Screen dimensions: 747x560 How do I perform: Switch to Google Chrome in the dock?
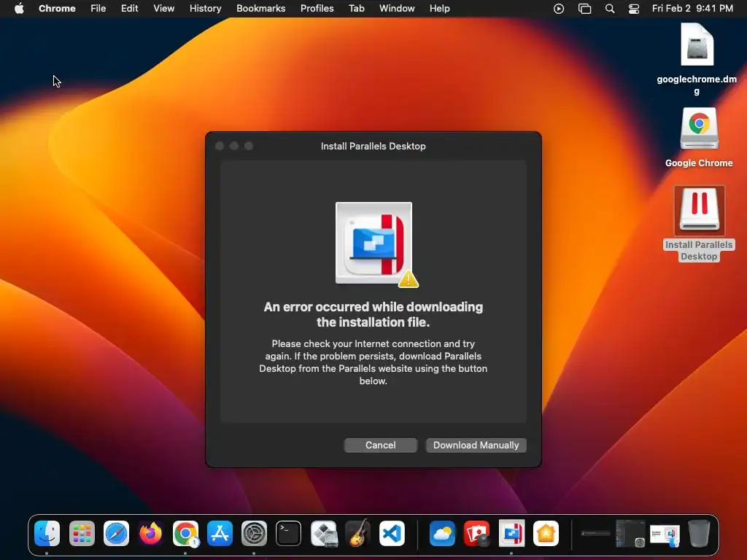[185, 533]
